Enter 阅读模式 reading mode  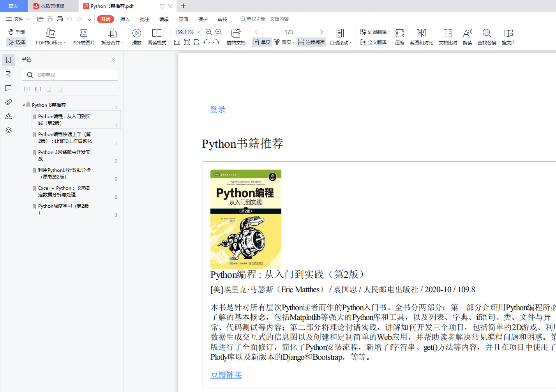[x=157, y=37]
